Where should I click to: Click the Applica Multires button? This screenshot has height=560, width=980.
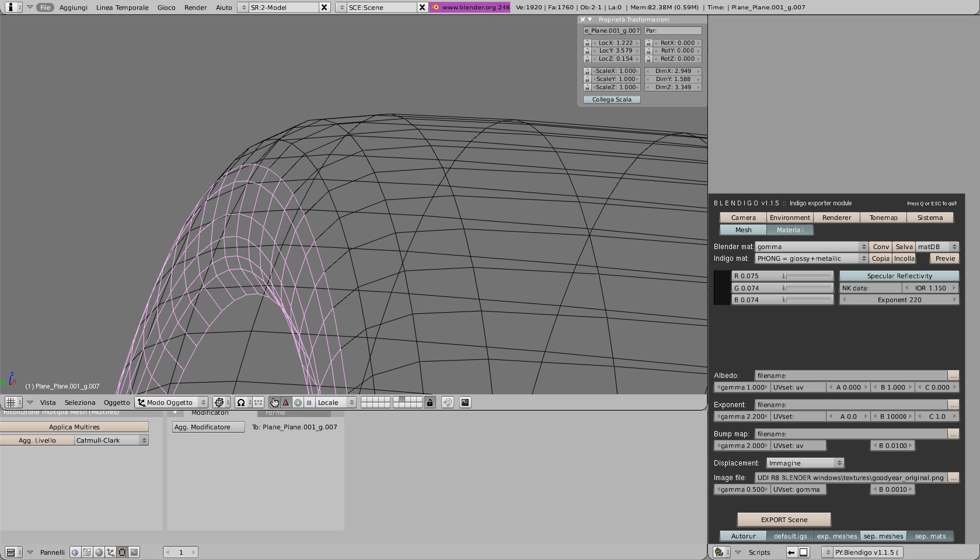[x=74, y=427]
